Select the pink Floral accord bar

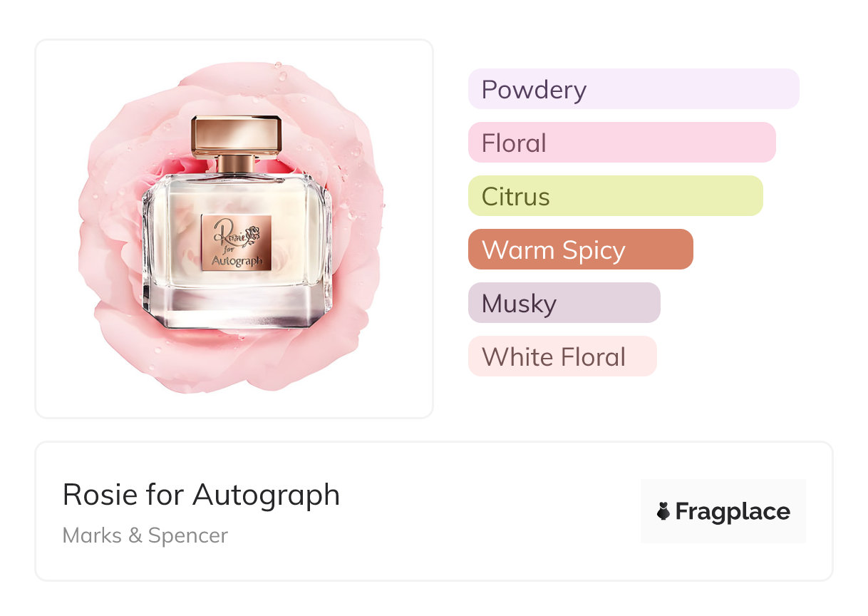[621, 143]
